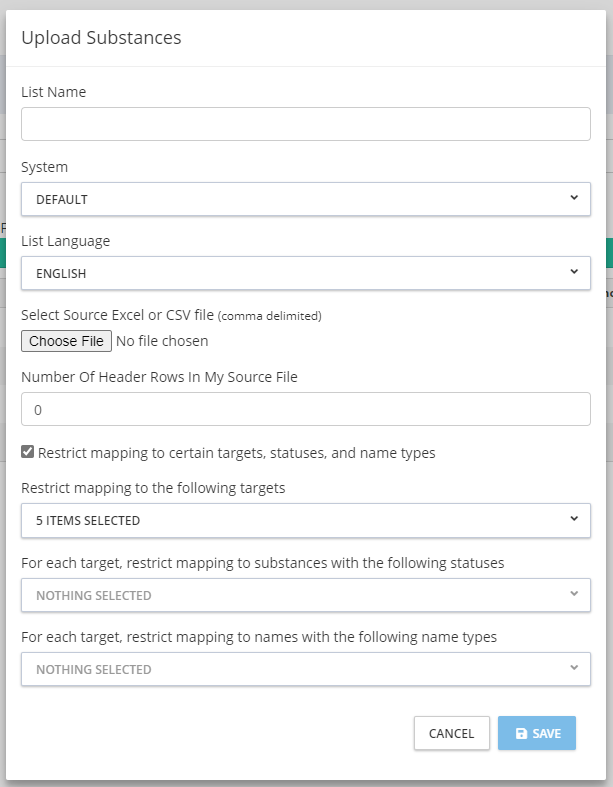Open the name types 'Nothing Selected' dropdown
Viewport: 613px width, 787px height.
(x=305, y=669)
